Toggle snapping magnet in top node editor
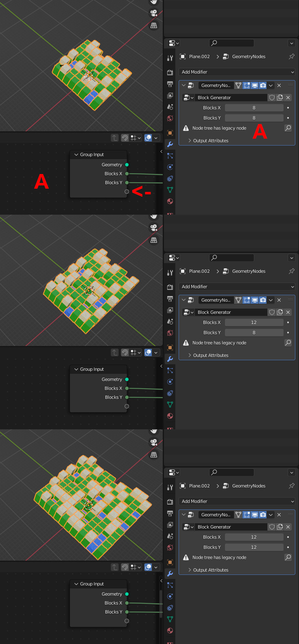This screenshot has width=299, height=644. coord(125,138)
